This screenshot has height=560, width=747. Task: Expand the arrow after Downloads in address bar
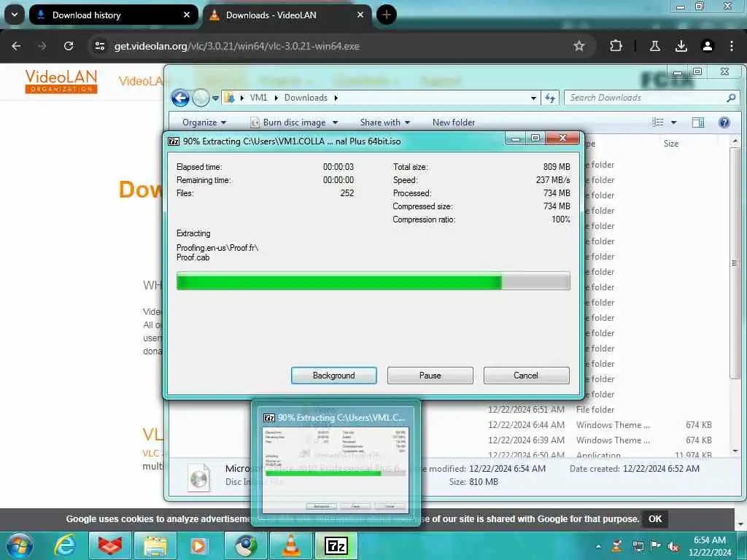click(336, 98)
